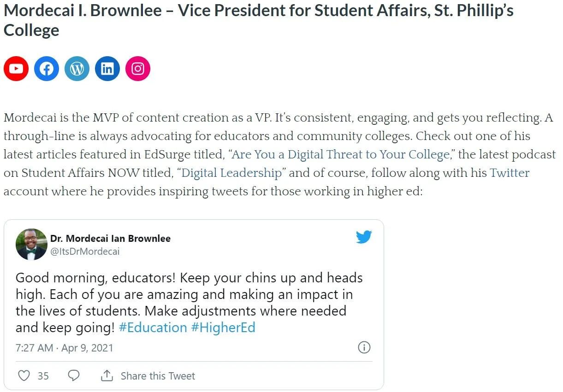
Task: Click the @ItsDrMordecai handle
Action: pyautogui.click(x=85, y=252)
